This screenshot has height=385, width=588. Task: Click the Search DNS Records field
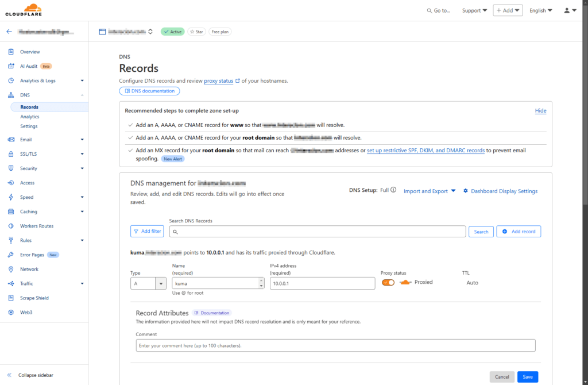click(x=317, y=232)
